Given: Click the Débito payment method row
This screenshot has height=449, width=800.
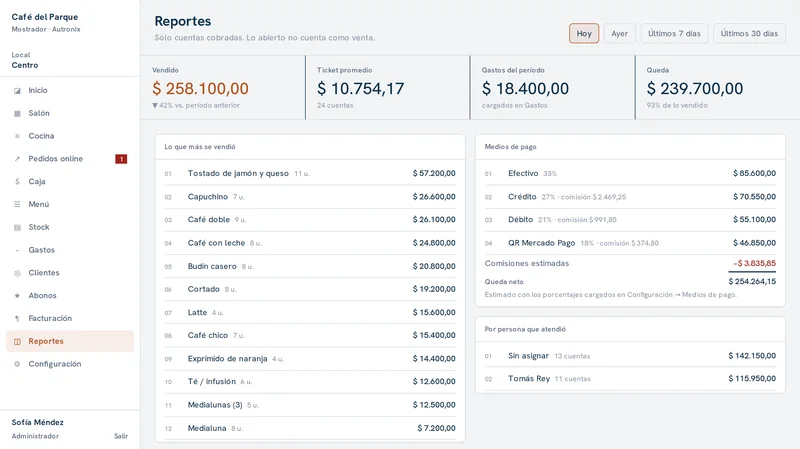Looking at the screenshot, I should point(630,220).
